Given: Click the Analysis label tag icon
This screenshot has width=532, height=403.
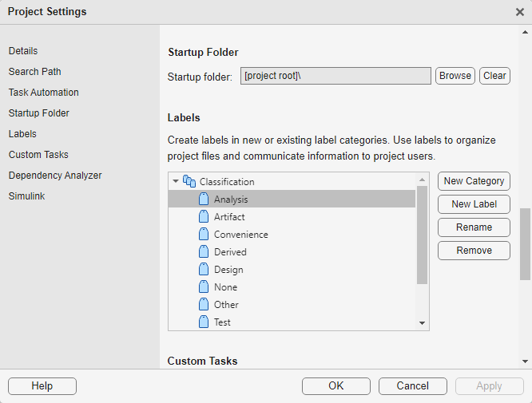Looking at the screenshot, I should pyautogui.click(x=203, y=200).
